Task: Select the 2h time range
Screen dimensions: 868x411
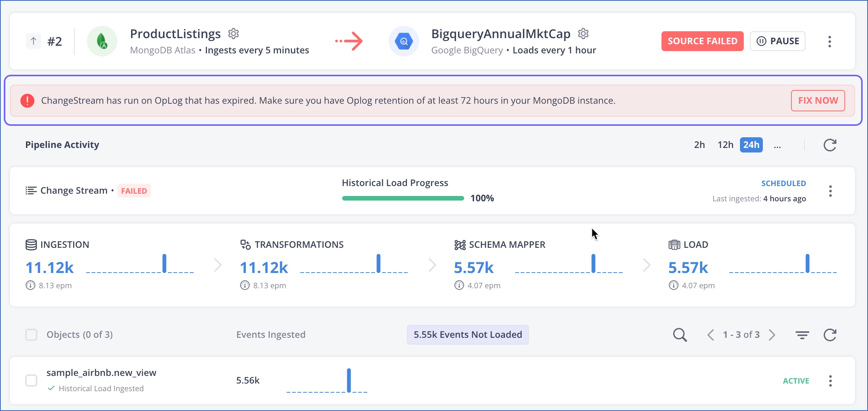Action: coord(699,145)
